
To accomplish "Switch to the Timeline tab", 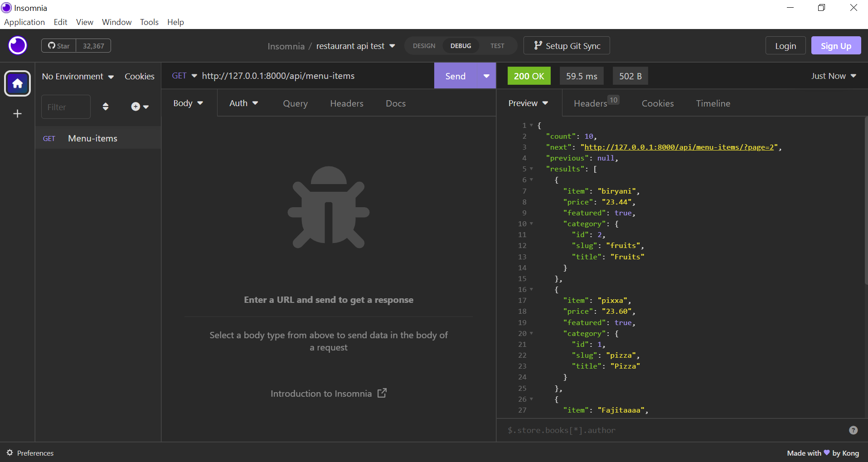I will pos(713,103).
